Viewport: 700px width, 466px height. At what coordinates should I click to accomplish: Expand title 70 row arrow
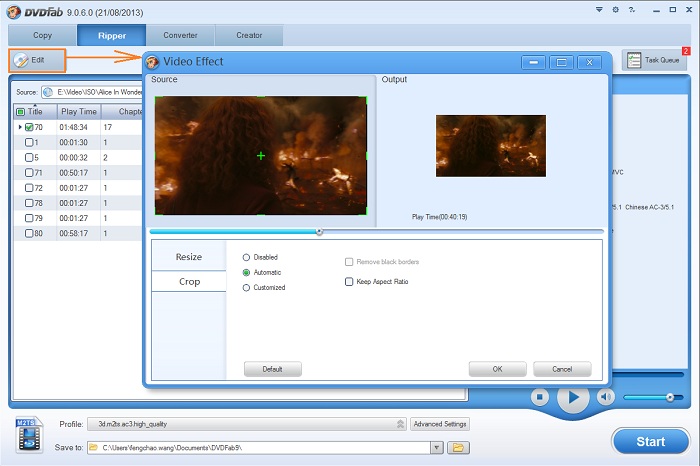tap(20, 127)
